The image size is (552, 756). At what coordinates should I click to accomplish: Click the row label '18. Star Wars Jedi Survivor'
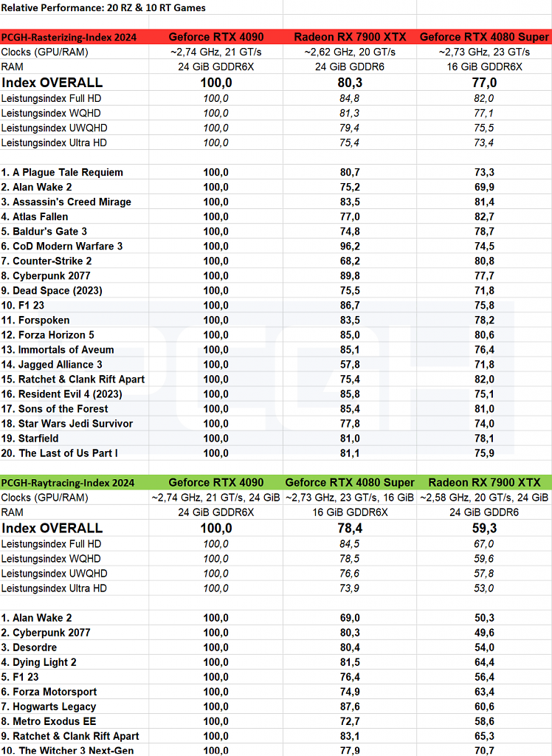(x=67, y=424)
